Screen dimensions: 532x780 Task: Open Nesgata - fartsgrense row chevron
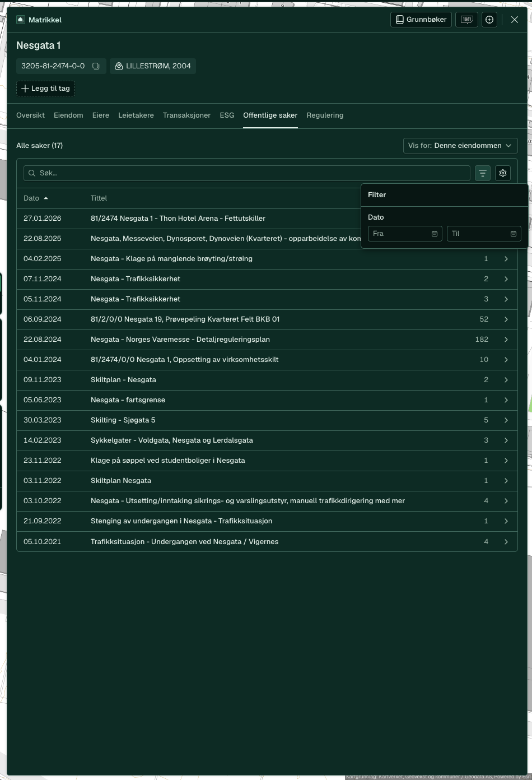(506, 400)
